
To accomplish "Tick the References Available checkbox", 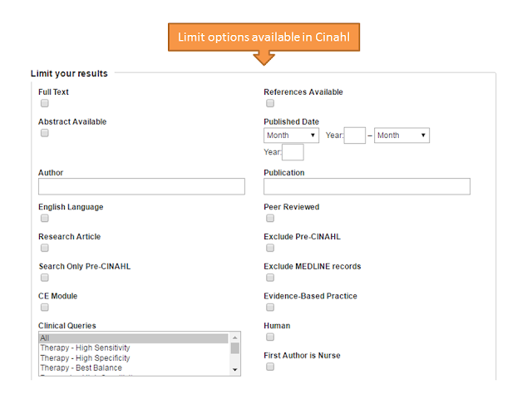I will (270, 103).
